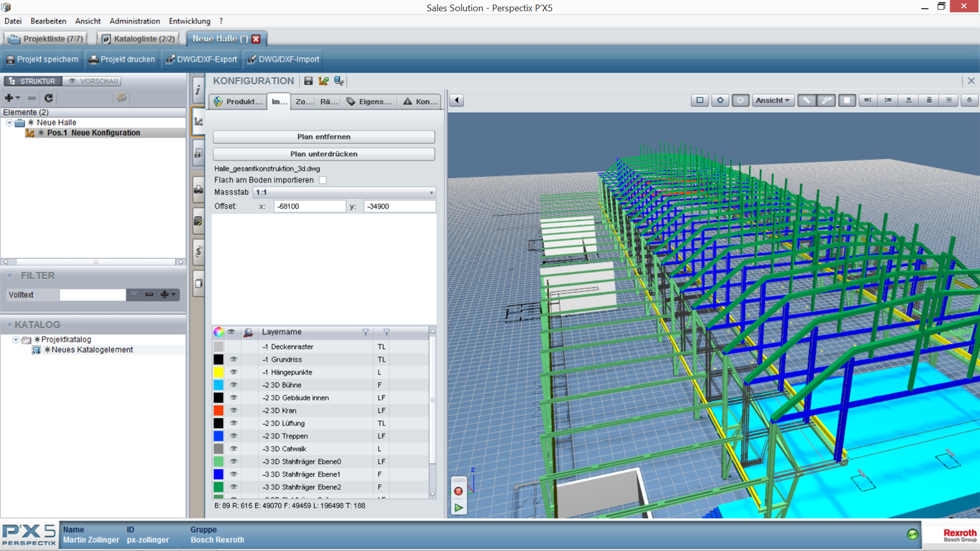Click the 'Plan entfernen' button

pos(324,137)
